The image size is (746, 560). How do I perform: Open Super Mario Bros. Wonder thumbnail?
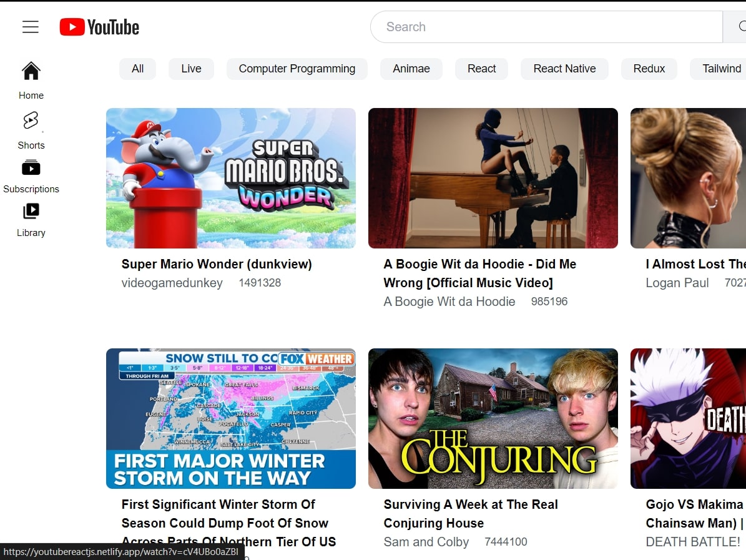coord(231,178)
